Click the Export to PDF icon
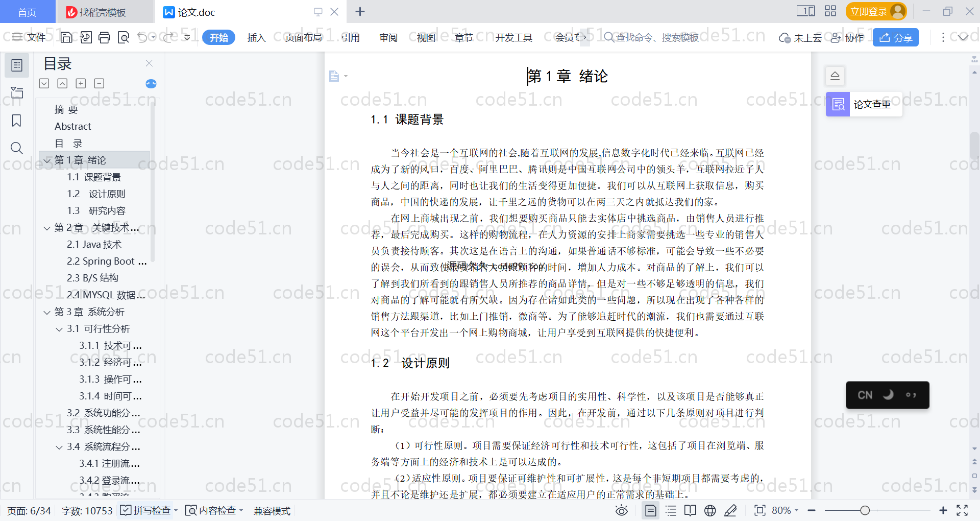 [x=86, y=37]
